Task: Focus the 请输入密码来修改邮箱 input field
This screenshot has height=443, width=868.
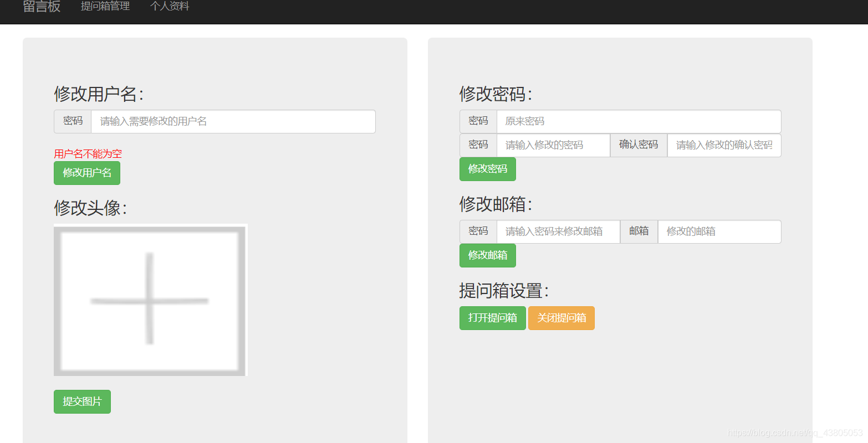Action: 558,231
